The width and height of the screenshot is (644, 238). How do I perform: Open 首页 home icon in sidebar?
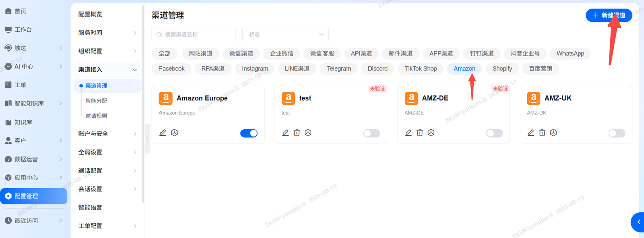[x=8, y=11]
